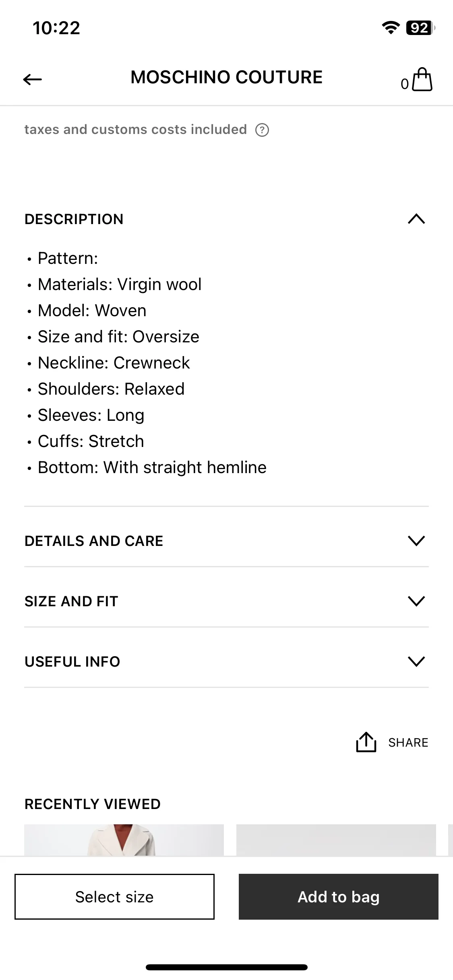Open the shopping bag icon

(422, 79)
